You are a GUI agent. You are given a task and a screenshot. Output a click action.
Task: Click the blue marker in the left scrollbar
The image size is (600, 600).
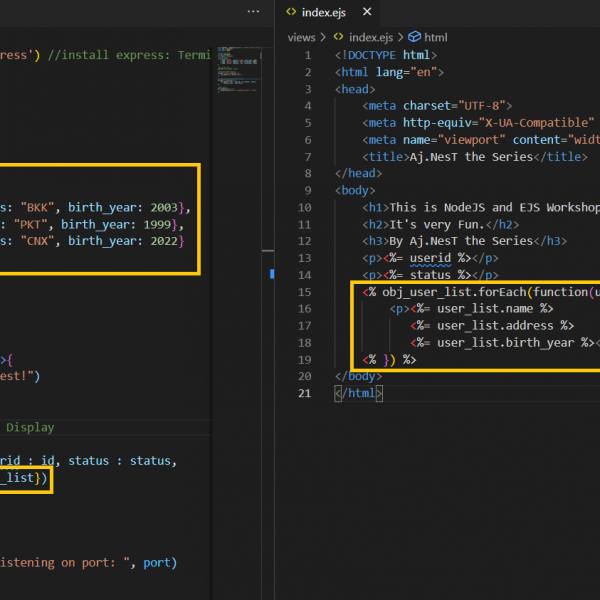click(271, 273)
